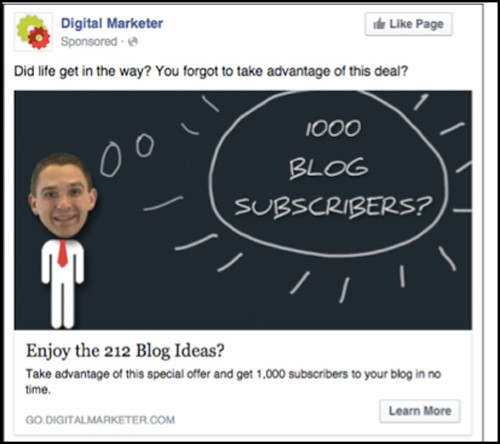Click the word SUBSCRIBERS? in the image
500x444 pixels.
tap(333, 207)
